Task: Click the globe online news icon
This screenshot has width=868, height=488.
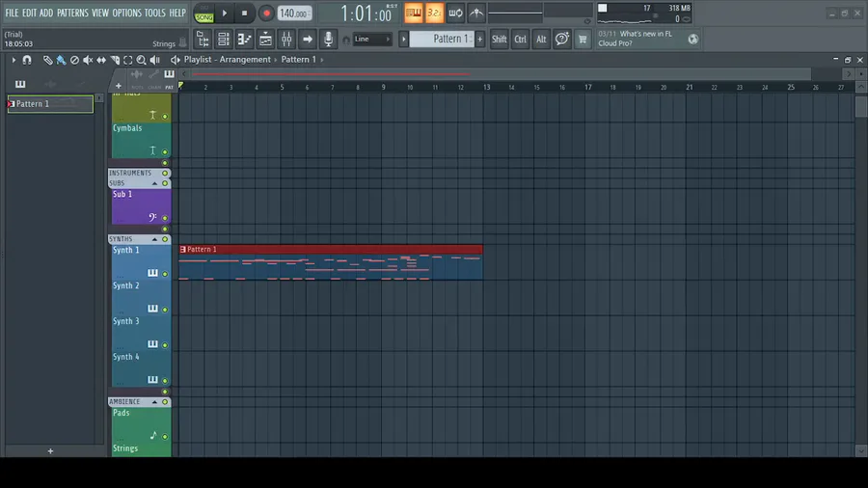Action: pos(693,40)
